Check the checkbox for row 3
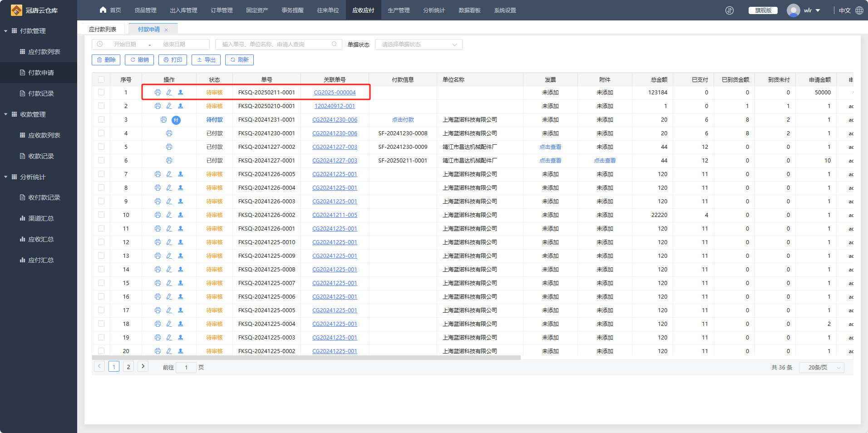868x433 pixels. click(101, 120)
